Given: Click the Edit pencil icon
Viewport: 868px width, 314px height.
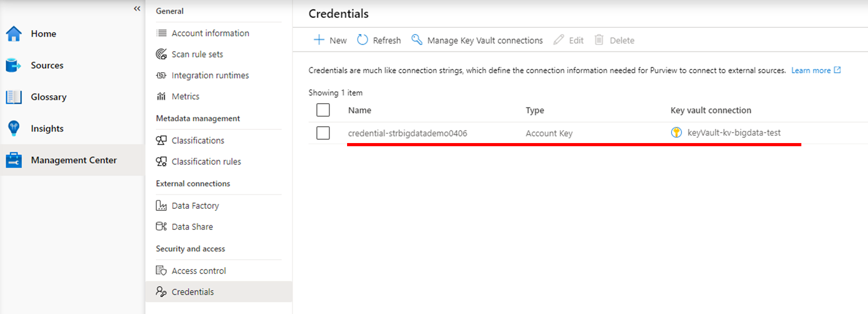Looking at the screenshot, I should coord(558,40).
